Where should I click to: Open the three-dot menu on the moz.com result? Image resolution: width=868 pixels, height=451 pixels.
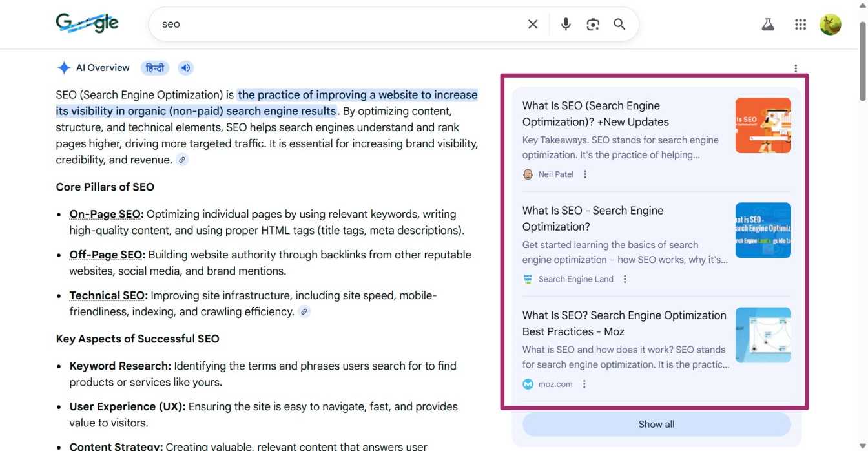tap(583, 383)
